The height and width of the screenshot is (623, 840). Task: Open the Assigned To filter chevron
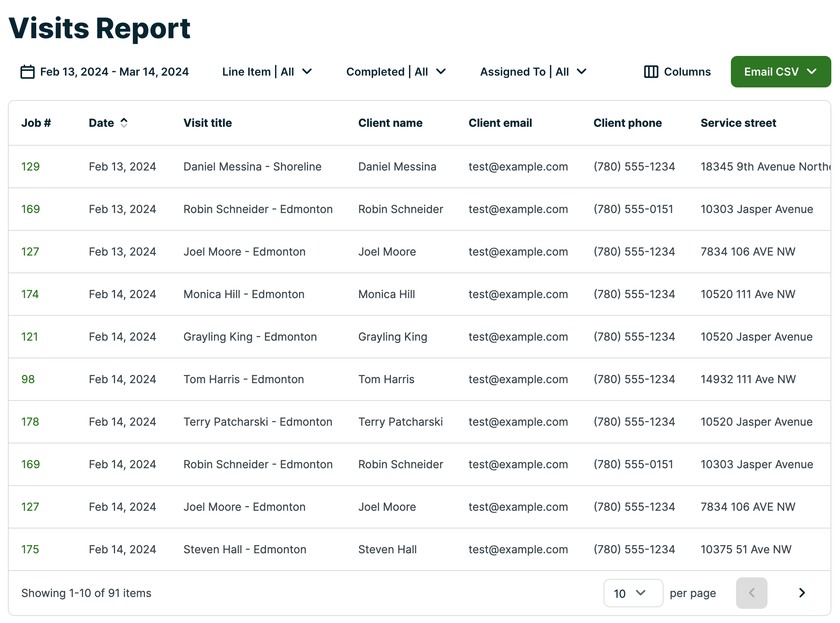click(582, 72)
